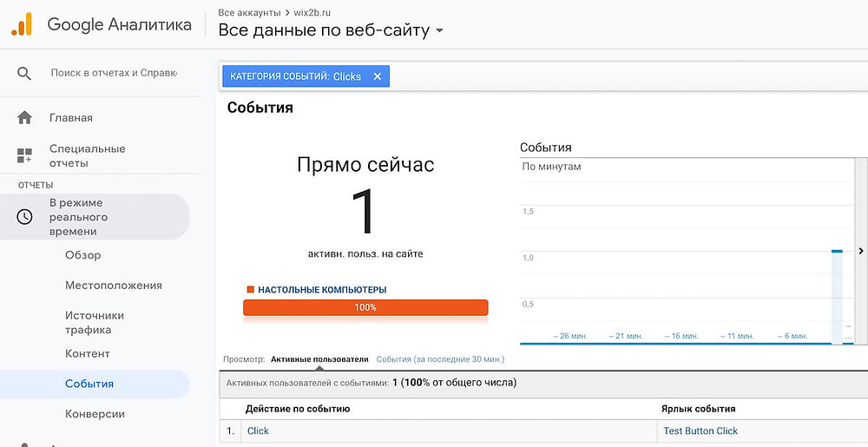
Task: Click the search magnifier icon
Action: (24, 74)
